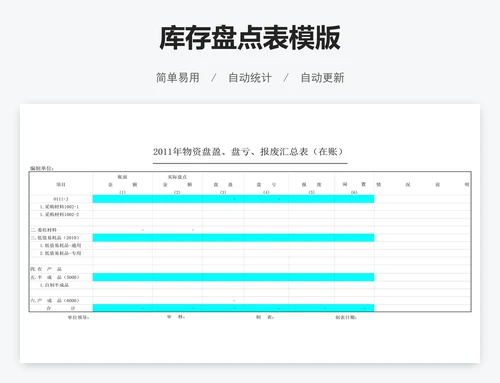Select the 闲置 column header
Image resolution: width=500 pixels, height=383 pixels.
[x=354, y=184]
